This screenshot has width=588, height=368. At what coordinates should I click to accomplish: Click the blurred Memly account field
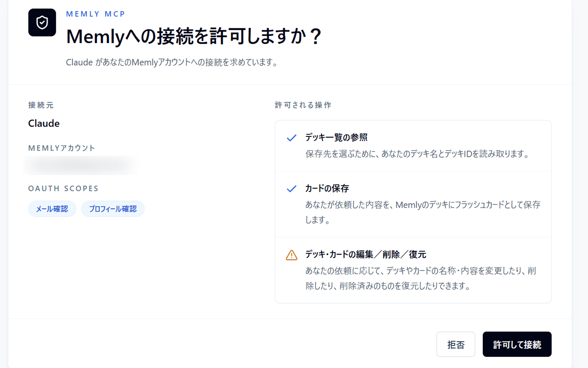click(x=82, y=165)
